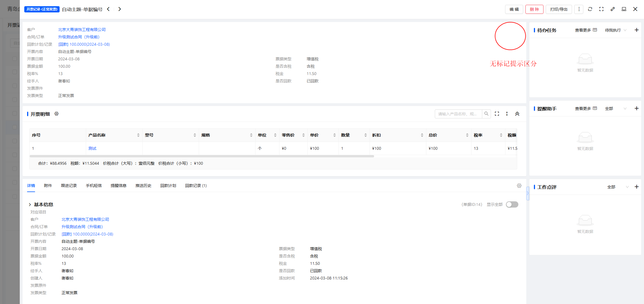Image resolution: width=644 pixels, height=304 pixels.
Task: Click the 开票明细 horizontal scrollbar
Action: pos(202,156)
